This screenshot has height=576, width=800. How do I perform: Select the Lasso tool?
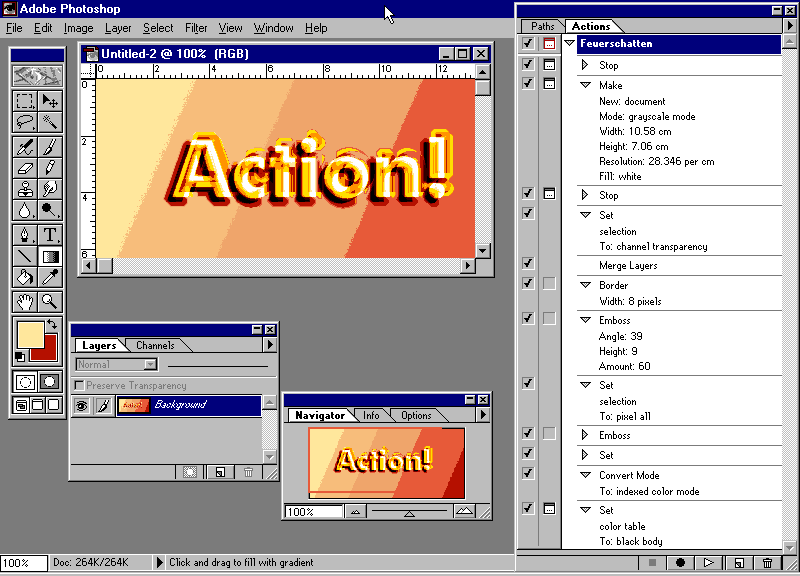[24, 122]
